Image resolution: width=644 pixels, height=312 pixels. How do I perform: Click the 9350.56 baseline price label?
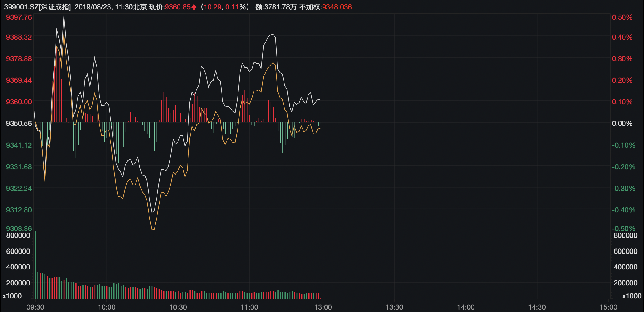click(19, 123)
